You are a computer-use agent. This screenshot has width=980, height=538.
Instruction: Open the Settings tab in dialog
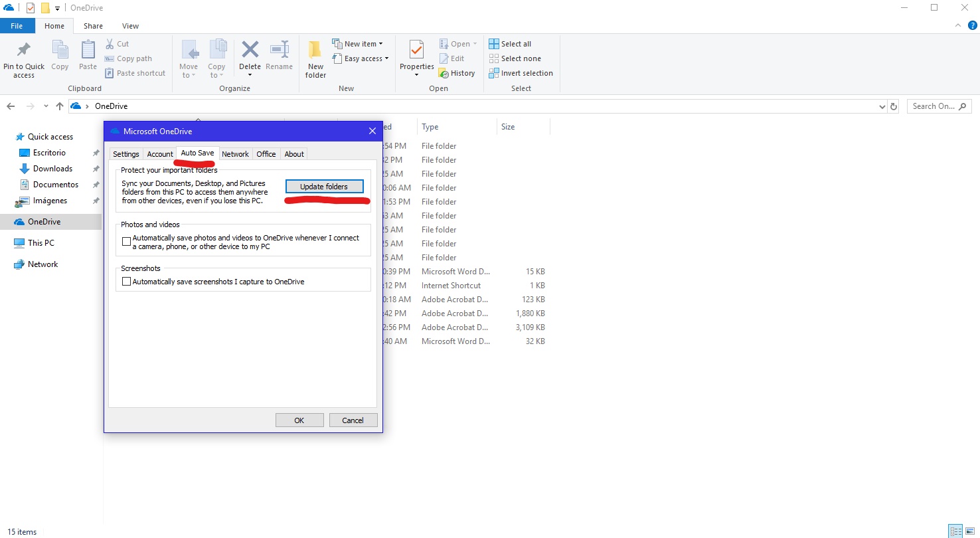click(x=126, y=154)
